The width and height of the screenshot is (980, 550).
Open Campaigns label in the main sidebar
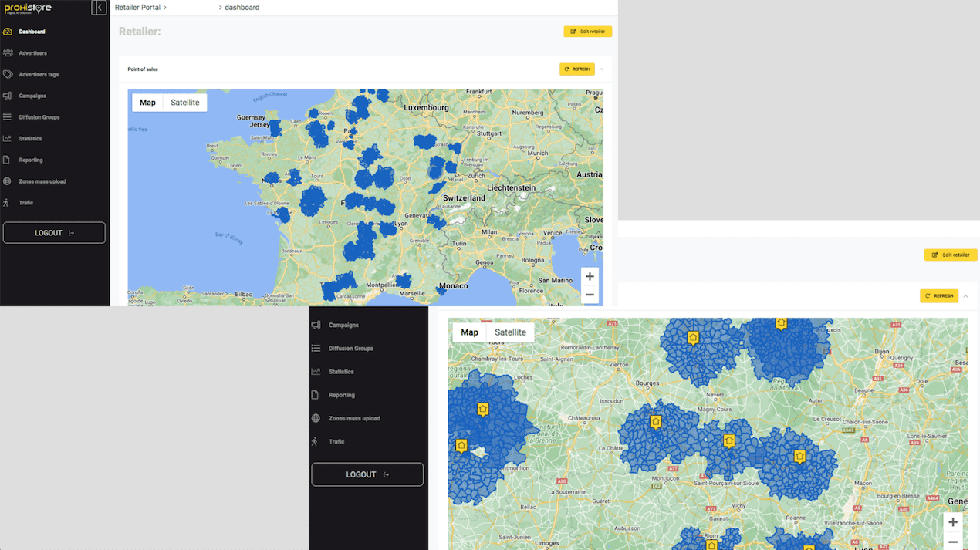[x=33, y=96]
